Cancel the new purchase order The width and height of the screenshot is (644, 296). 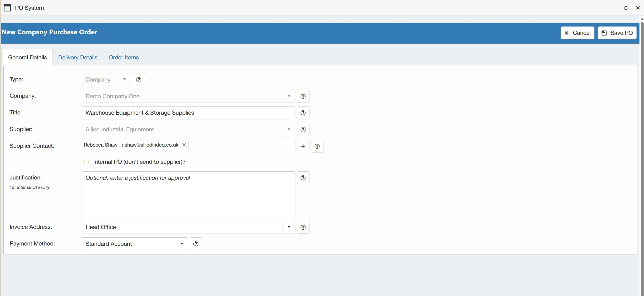point(577,33)
